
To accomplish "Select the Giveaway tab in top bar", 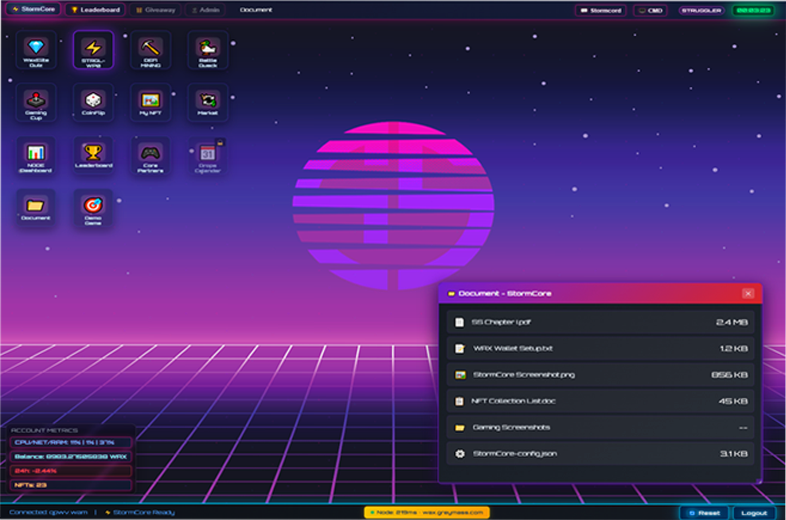I will click(155, 10).
